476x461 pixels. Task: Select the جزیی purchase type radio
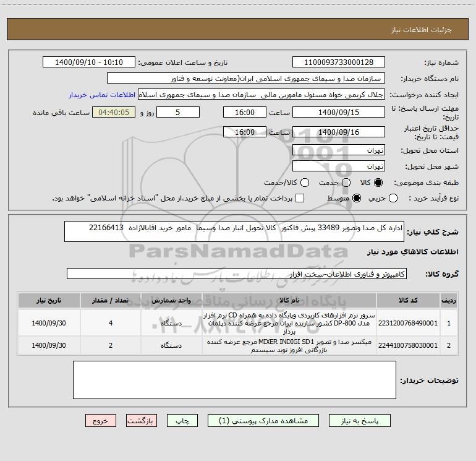click(393, 198)
